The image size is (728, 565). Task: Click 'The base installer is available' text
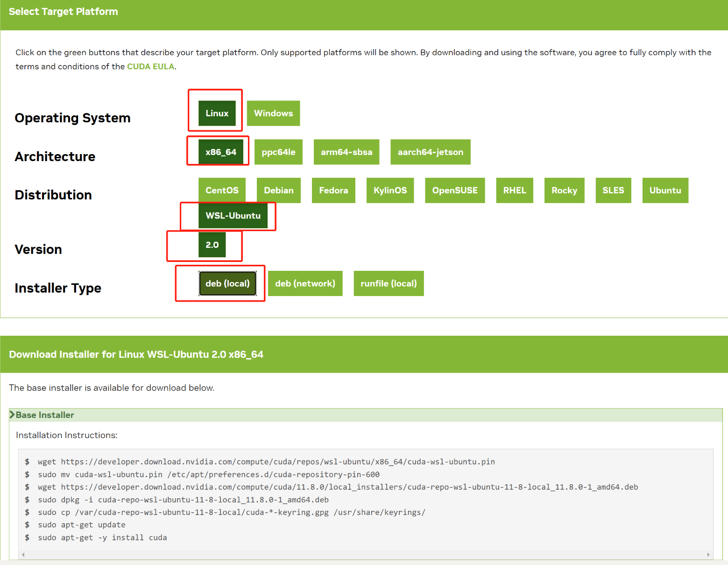coord(112,388)
